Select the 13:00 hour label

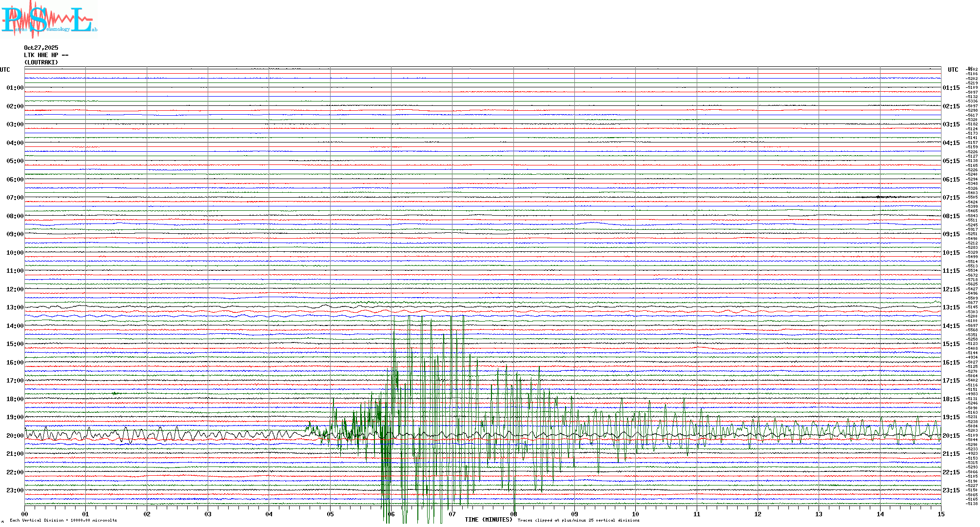point(15,307)
